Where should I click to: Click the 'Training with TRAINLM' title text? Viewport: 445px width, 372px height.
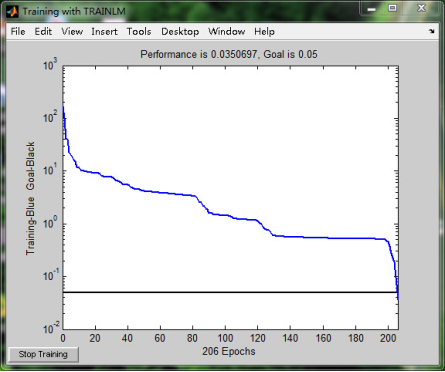74,11
